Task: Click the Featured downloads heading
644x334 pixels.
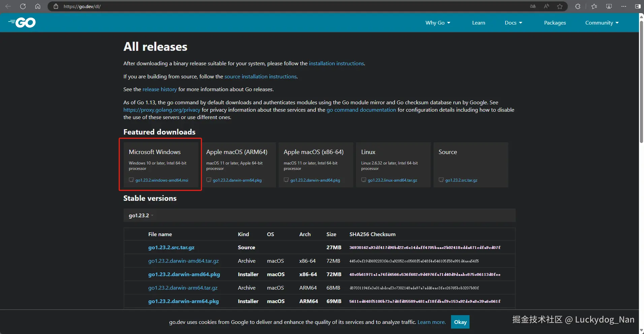Action: 159,132
